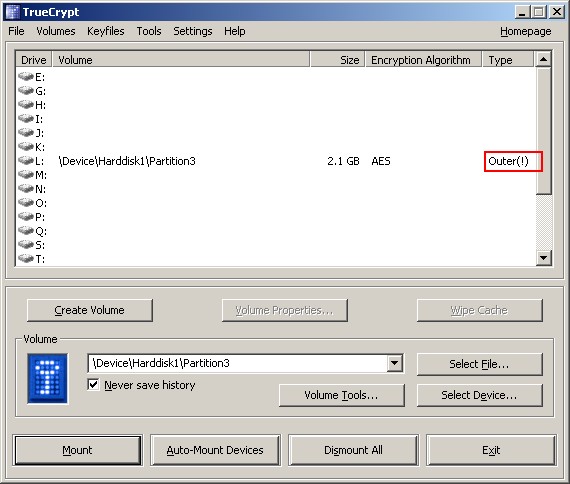
Task: Click the Dismount All button
Action: point(353,450)
